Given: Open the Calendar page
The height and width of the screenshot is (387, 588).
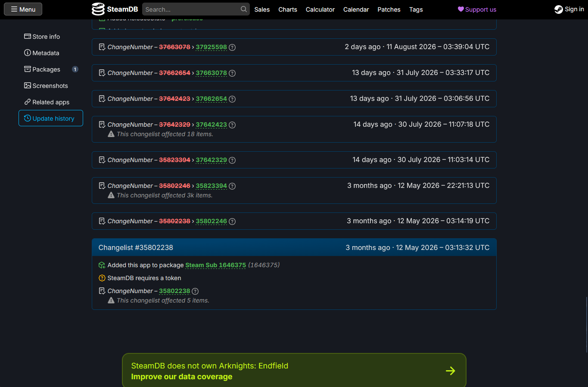Looking at the screenshot, I should click(356, 9).
